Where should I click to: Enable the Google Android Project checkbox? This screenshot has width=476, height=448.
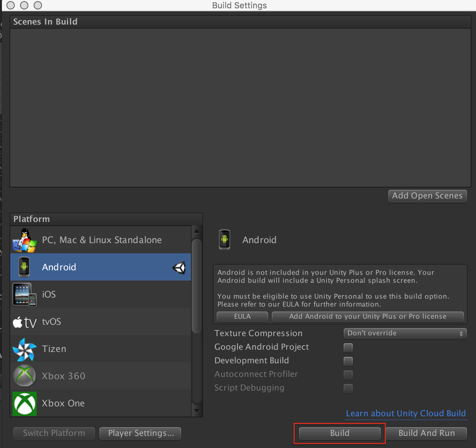click(348, 347)
